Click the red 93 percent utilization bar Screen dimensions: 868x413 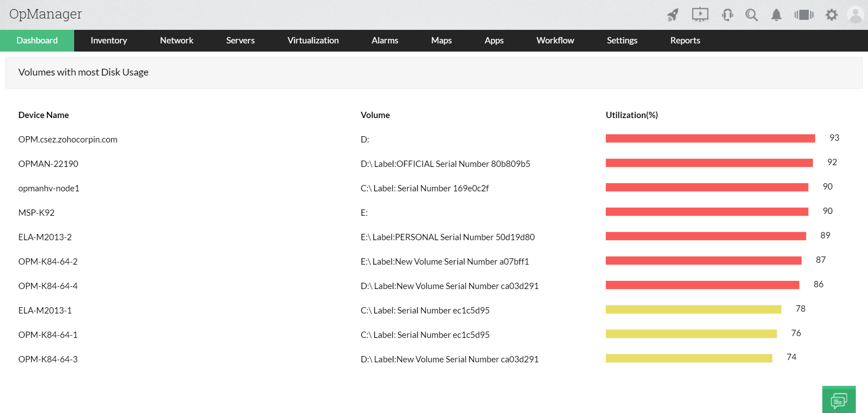tap(710, 138)
